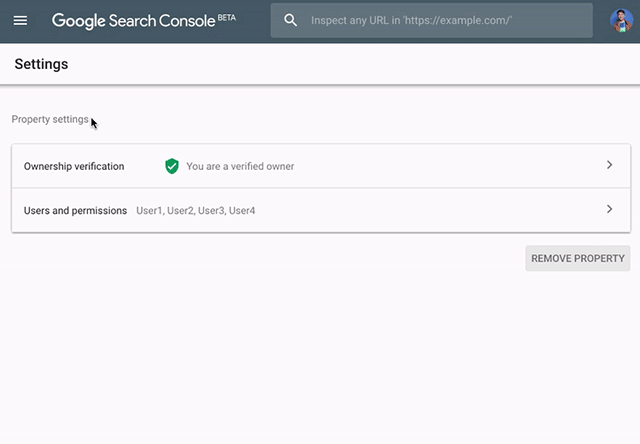
Task: Click empty space in the Ownership verification row
Action: (450, 166)
